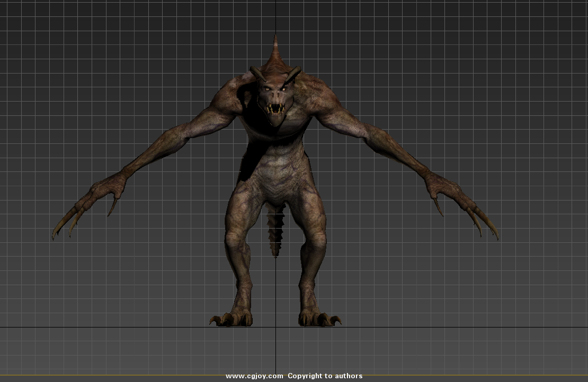Viewport: 588px width, 382px height.
Task: Click the grid origin where the dark axes cross
Action: [x=275, y=327]
